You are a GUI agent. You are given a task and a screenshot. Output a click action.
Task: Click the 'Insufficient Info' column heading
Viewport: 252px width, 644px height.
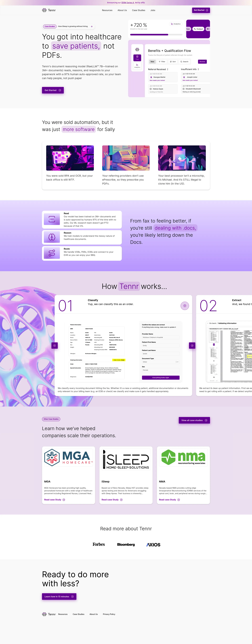189,69
